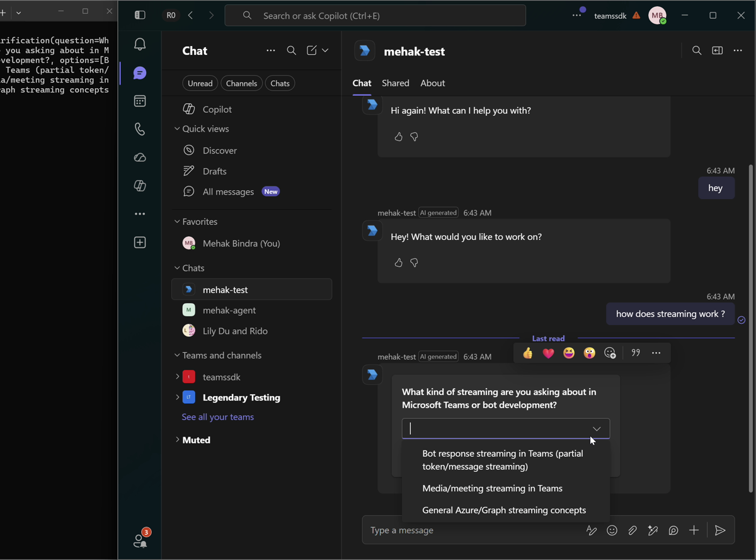Image resolution: width=756 pixels, height=560 pixels.
Task: Thumbs up 'What would you like to work on' message
Action: tap(398, 263)
